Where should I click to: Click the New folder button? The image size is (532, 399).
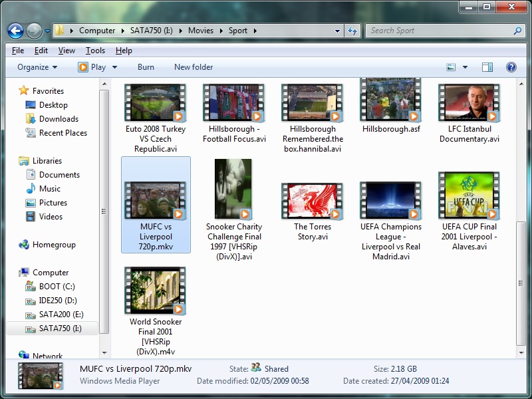tap(194, 67)
